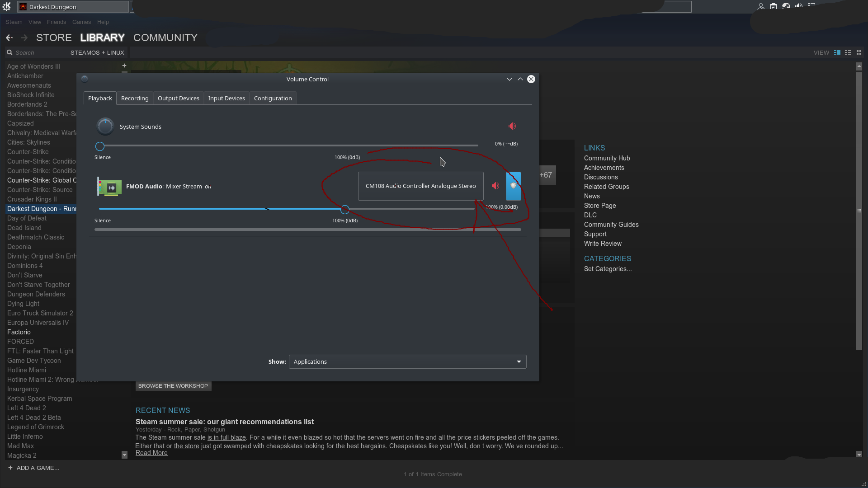Toggle the blue shield lock button for FMOD Audio
The width and height of the screenshot is (868, 488).
[513, 186]
